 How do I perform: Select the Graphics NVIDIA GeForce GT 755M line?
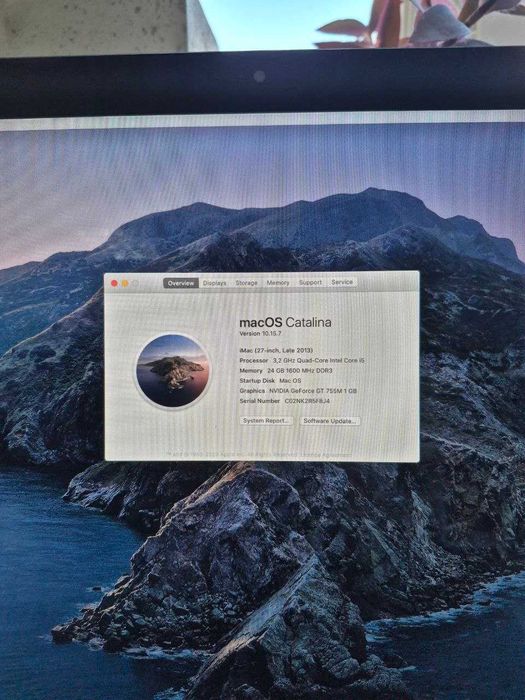[x=298, y=391]
